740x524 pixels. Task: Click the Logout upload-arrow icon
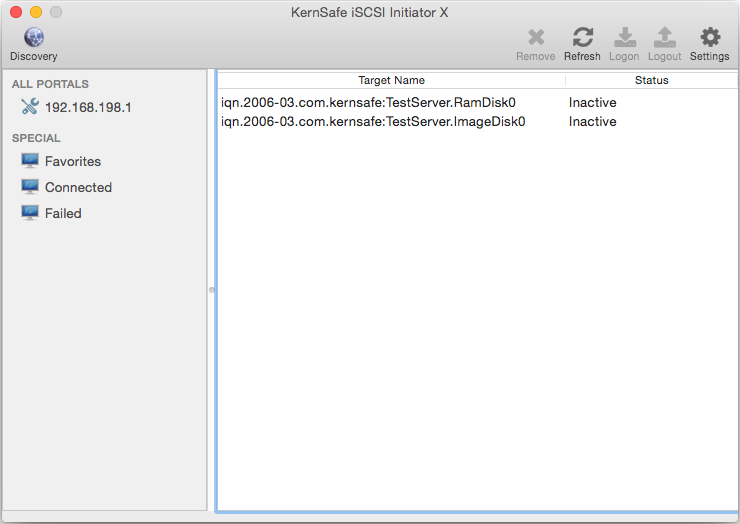[665, 37]
